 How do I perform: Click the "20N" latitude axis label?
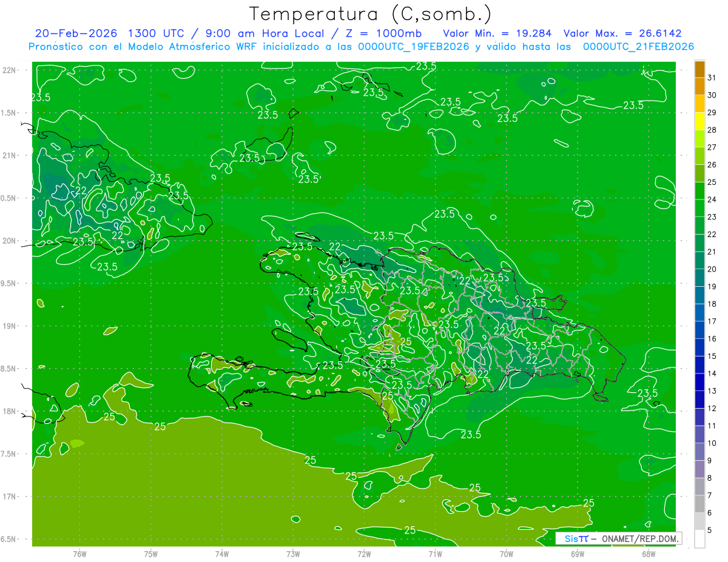[x=10, y=241]
